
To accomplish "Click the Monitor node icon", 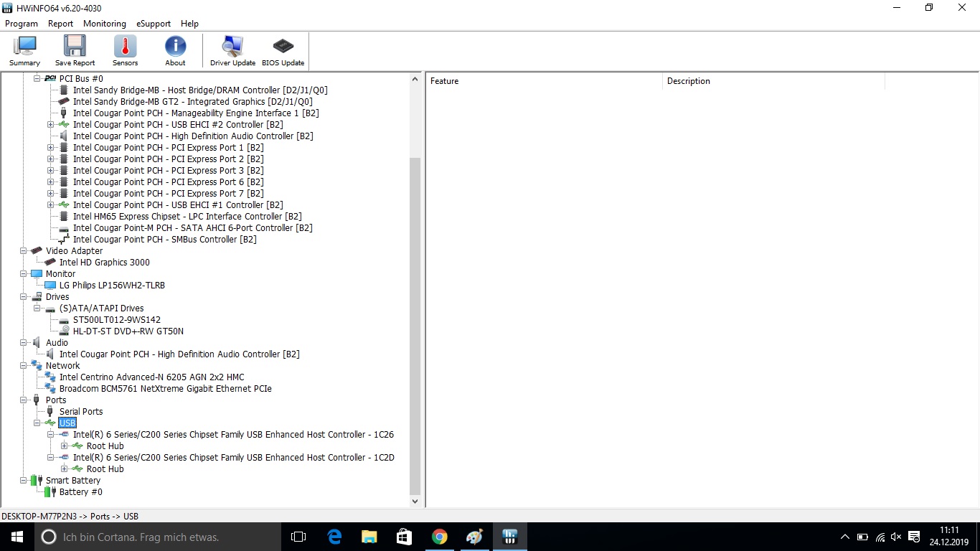I will tap(37, 274).
